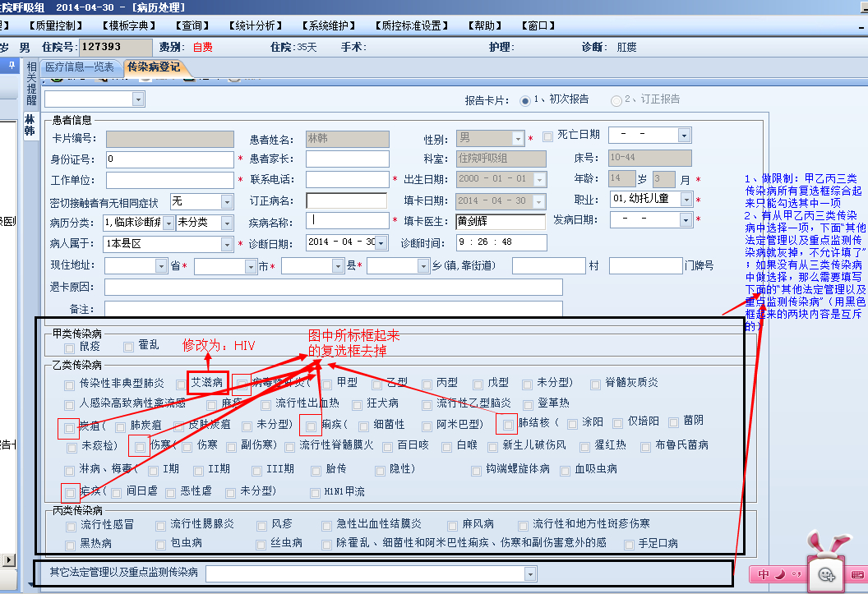This screenshot has width=868, height=594.
Task: Tick the H1N1甲流 checkbox
Action: pyautogui.click(x=315, y=493)
